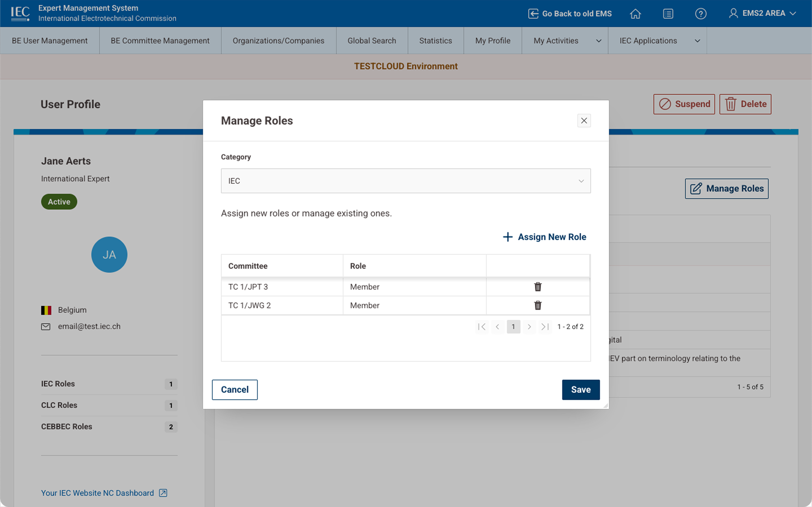This screenshot has width=812, height=507.
Task: Delete the TC 1/JWG 2 role
Action: (x=538, y=305)
